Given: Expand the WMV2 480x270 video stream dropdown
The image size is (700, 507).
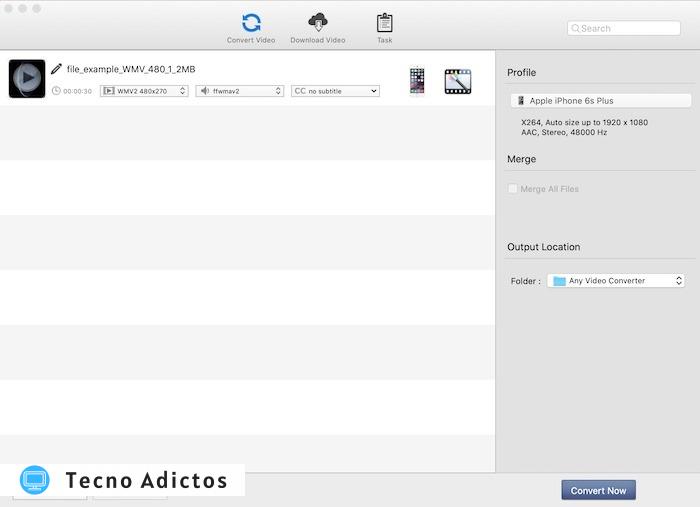Looking at the screenshot, I should pos(144,91).
